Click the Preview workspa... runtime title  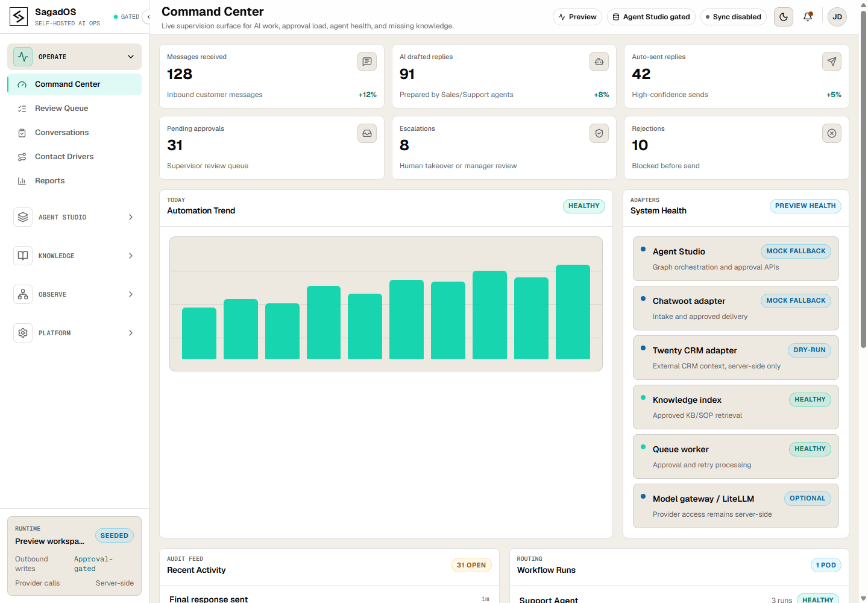[x=49, y=541]
